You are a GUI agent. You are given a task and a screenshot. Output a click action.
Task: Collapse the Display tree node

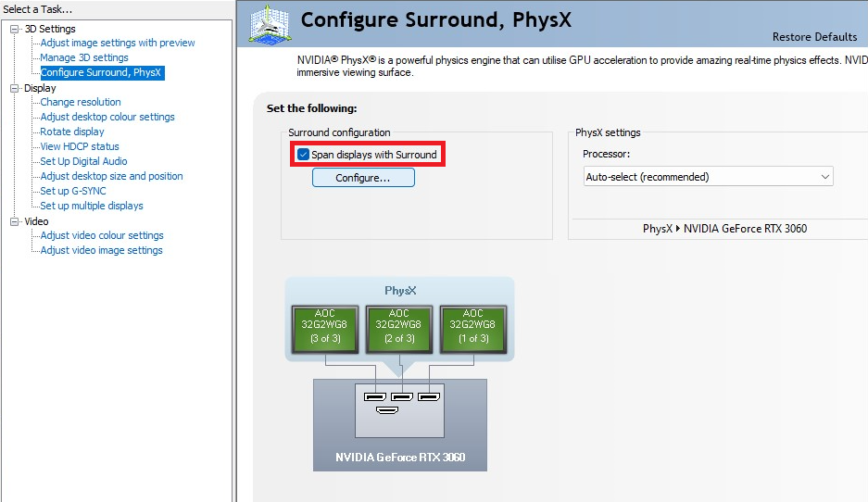click(x=15, y=88)
